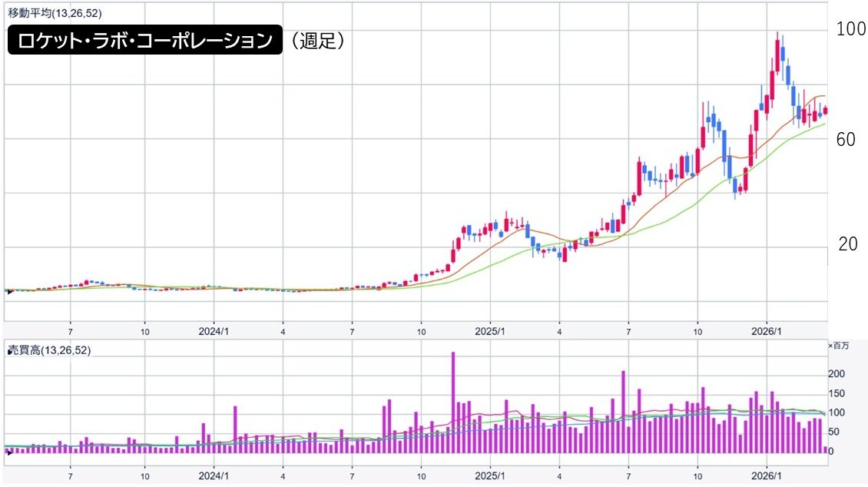Click the 20 price axis label
The image size is (868, 487).
coord(847,244)
